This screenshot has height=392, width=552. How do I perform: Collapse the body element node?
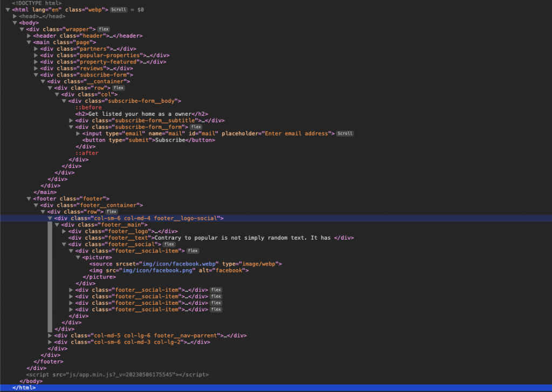[x=15, y=23]
